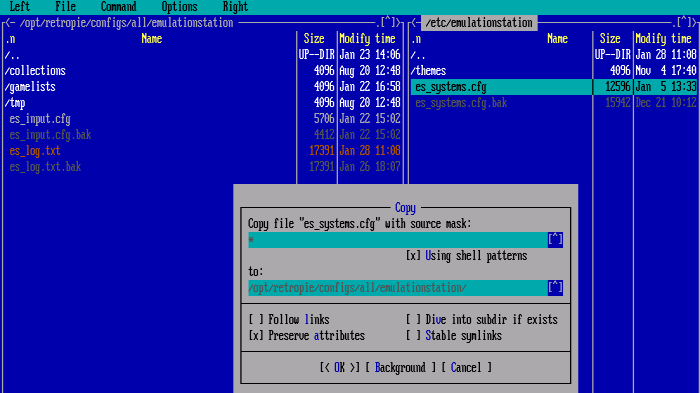Click left panel back arrow '<-'
This screenshot has height=393, width=700.
point(10,22)
